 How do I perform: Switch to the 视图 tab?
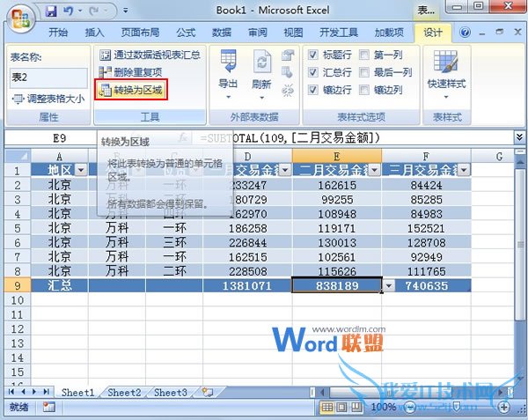click(293, 33)
